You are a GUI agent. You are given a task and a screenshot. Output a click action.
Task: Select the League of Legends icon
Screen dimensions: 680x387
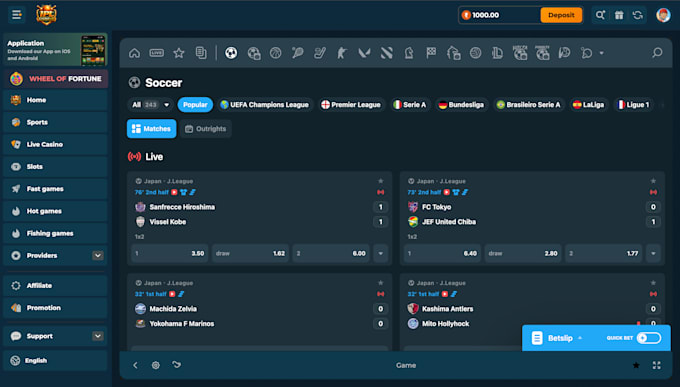click(497, 53)
